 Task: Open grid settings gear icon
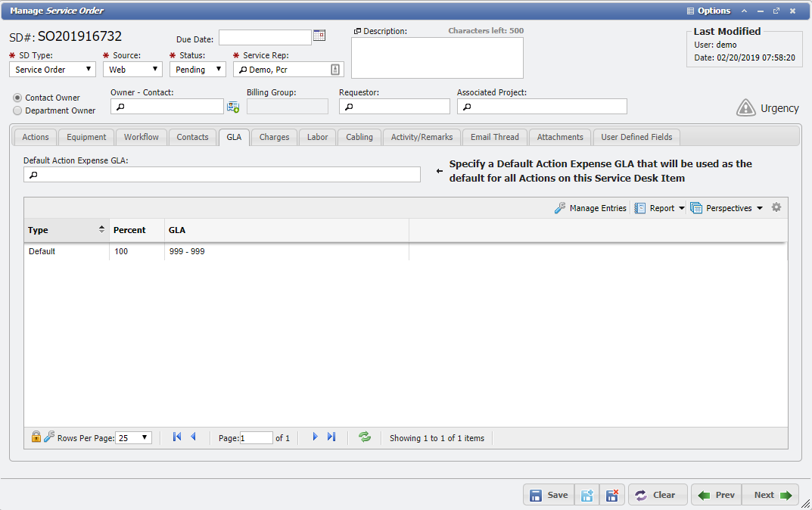776,207
